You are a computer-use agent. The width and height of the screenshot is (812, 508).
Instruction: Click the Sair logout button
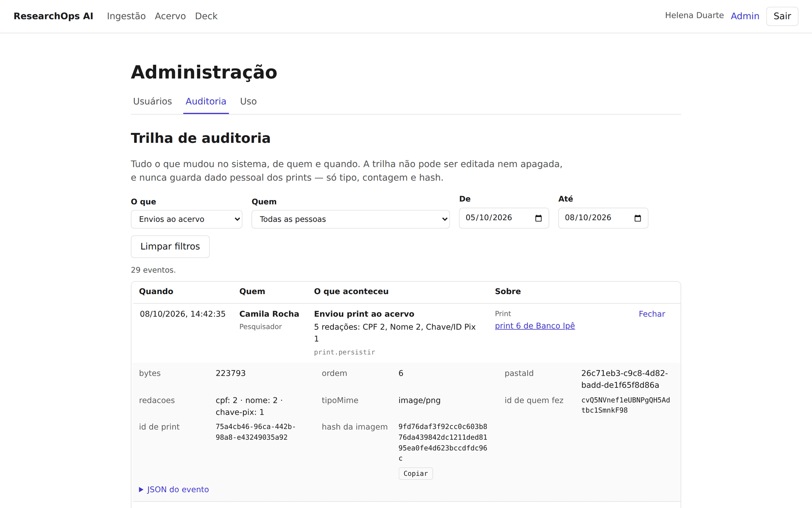pos(782,16)
